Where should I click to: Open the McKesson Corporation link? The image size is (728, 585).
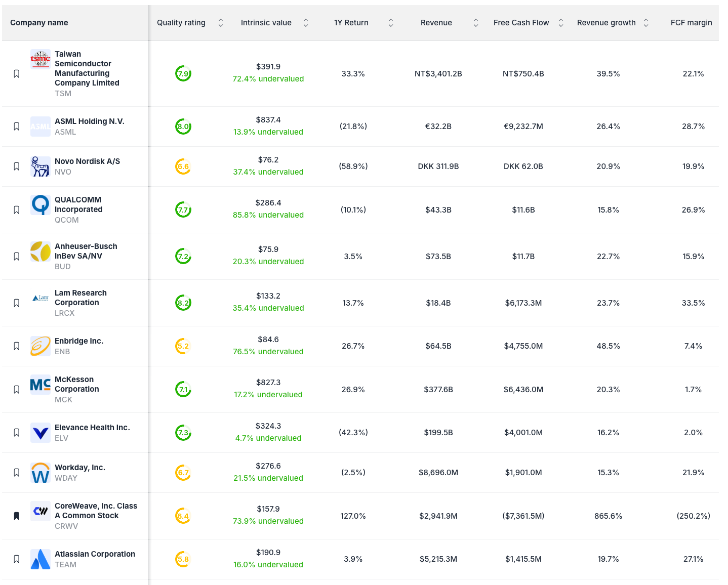coord(76,384)
